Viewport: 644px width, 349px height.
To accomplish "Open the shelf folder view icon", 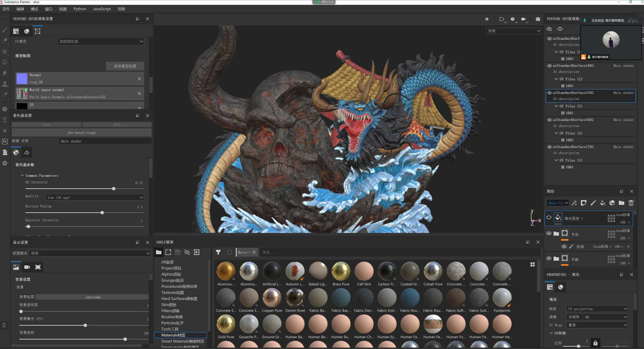I will 159,252.
